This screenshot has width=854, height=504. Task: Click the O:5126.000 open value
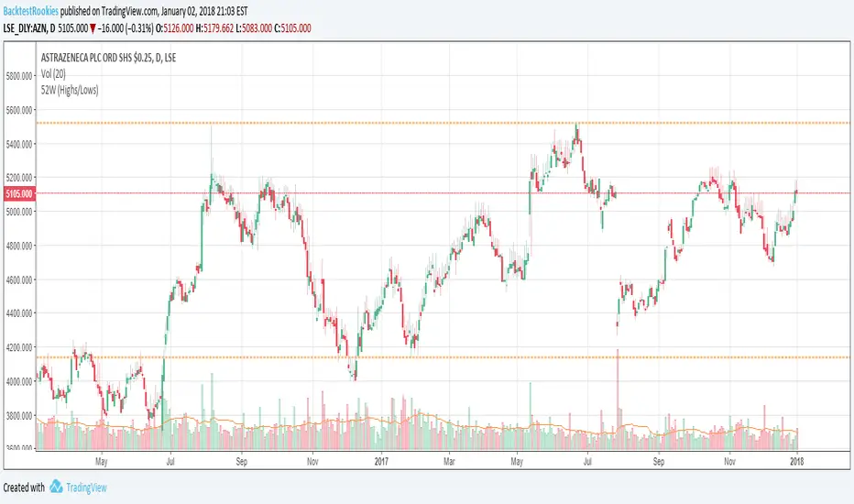pyautogui.click(x=174, y=28)
